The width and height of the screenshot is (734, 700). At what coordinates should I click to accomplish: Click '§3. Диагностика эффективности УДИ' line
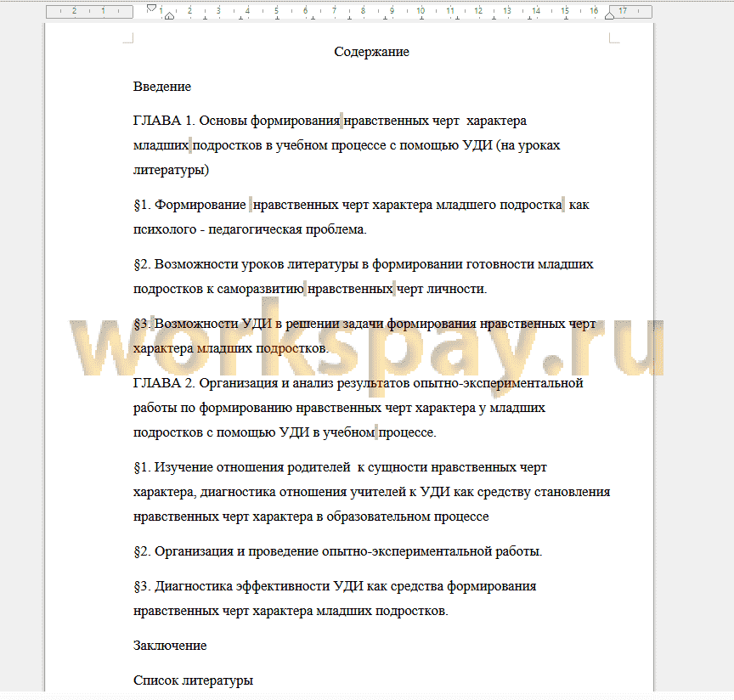pos(334,587)
